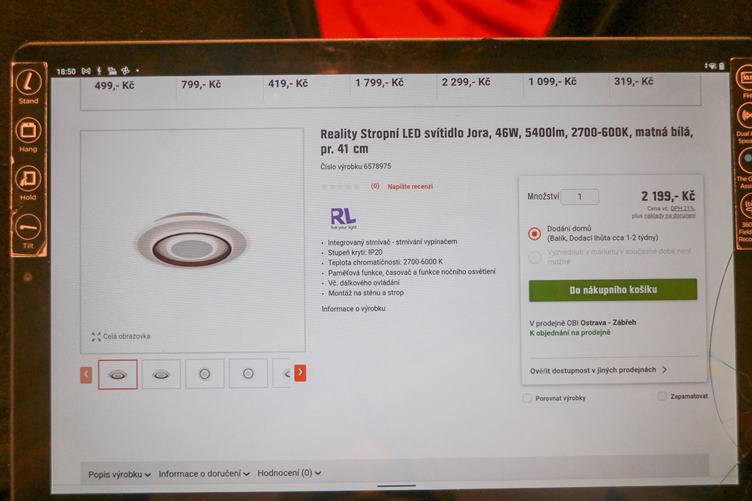
Task: Expand Informace o doručení section
Action: [204, 474]
